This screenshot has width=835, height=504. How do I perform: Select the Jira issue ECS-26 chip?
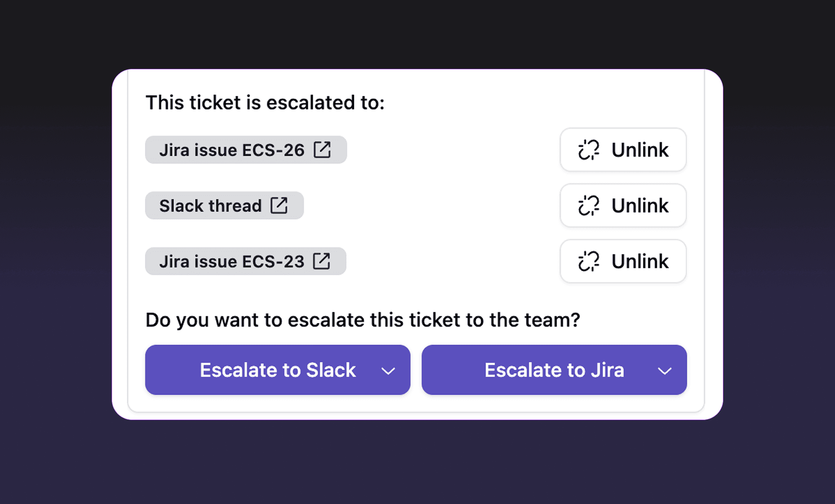[x=245, y=150]
